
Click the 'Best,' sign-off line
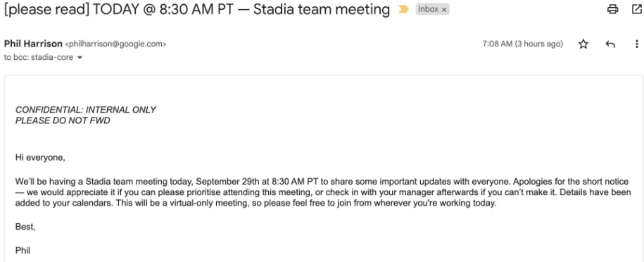[25, 227]
